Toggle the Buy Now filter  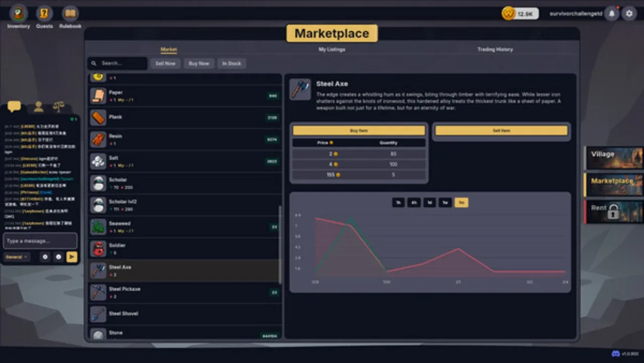click(x=199, y=64)
